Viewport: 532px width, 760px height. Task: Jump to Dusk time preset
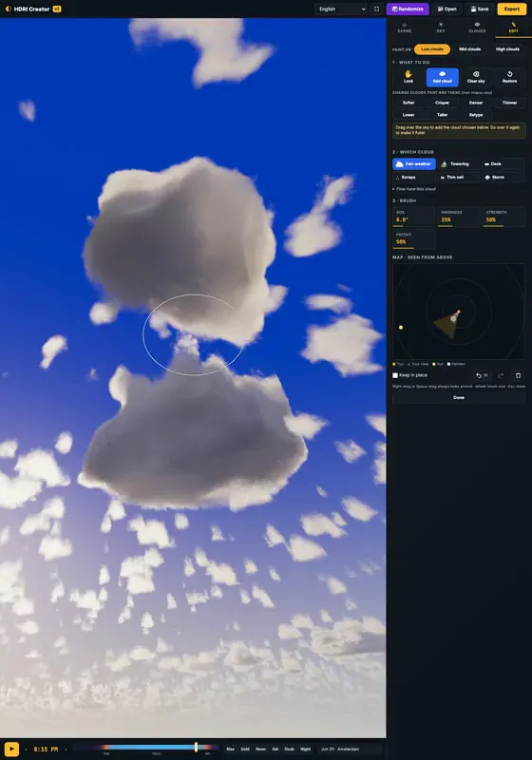point(289,749)
